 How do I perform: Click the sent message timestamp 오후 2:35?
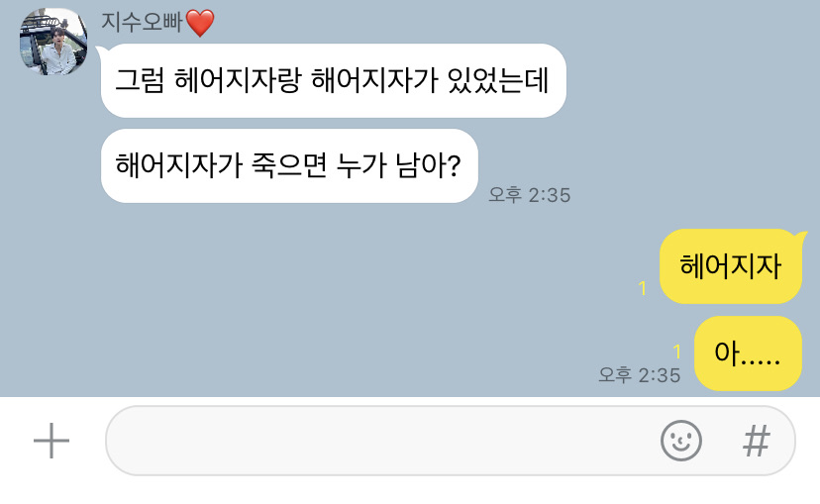[x=639, y=375]
